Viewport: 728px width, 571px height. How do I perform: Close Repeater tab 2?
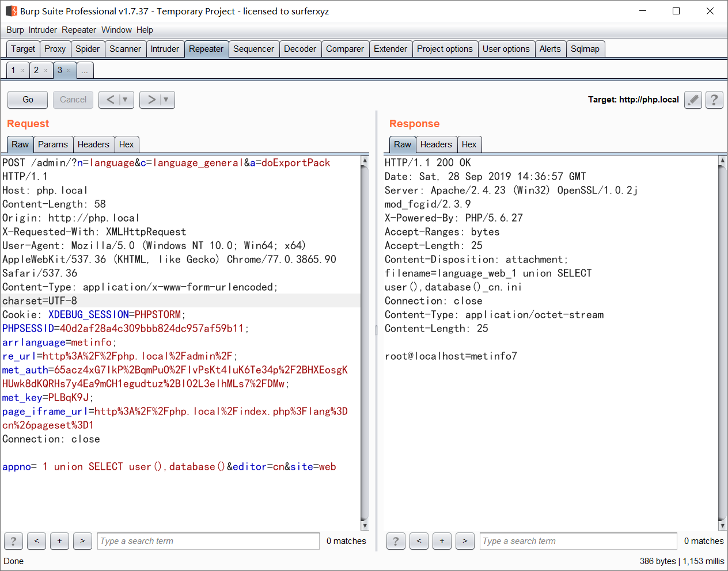point(45,71)
